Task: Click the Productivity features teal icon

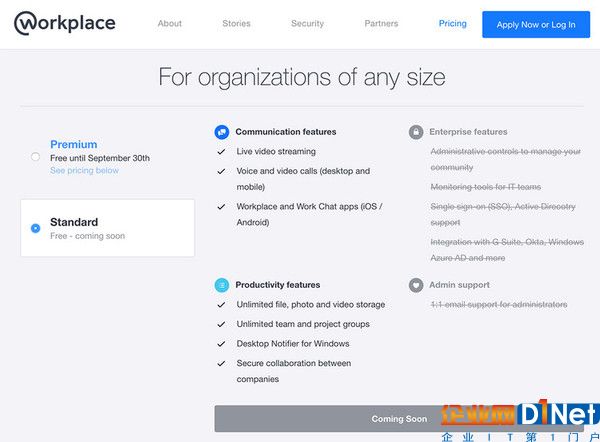Action: click(x=222, y=285)
